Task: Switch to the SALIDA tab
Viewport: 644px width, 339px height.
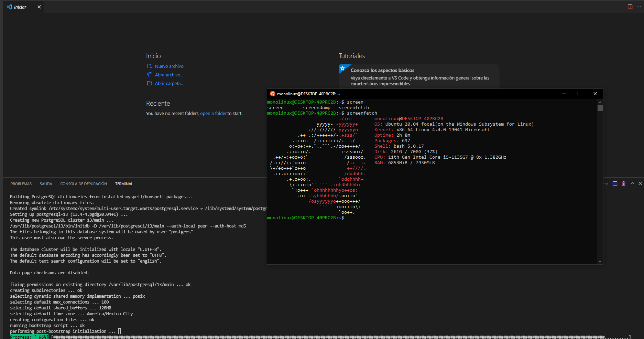Action: coord(46,184)
